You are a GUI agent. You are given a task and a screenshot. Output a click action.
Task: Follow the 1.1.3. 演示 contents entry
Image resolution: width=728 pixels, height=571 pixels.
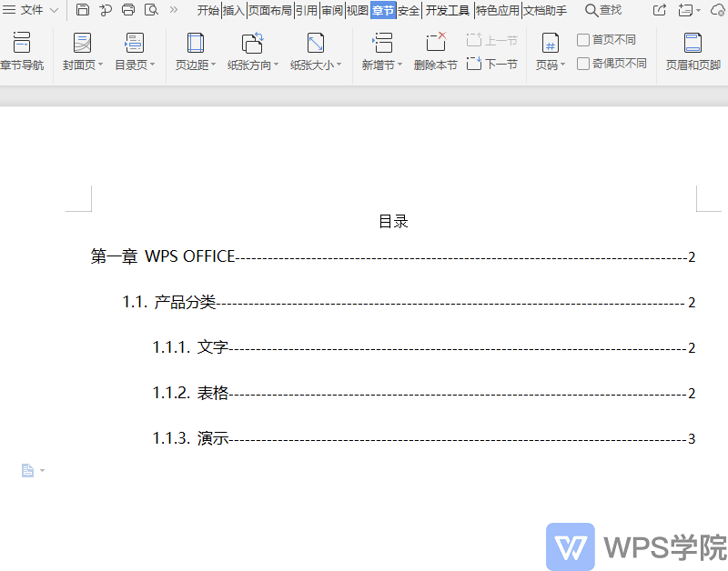pyautogui.click(x=424, y=438)
